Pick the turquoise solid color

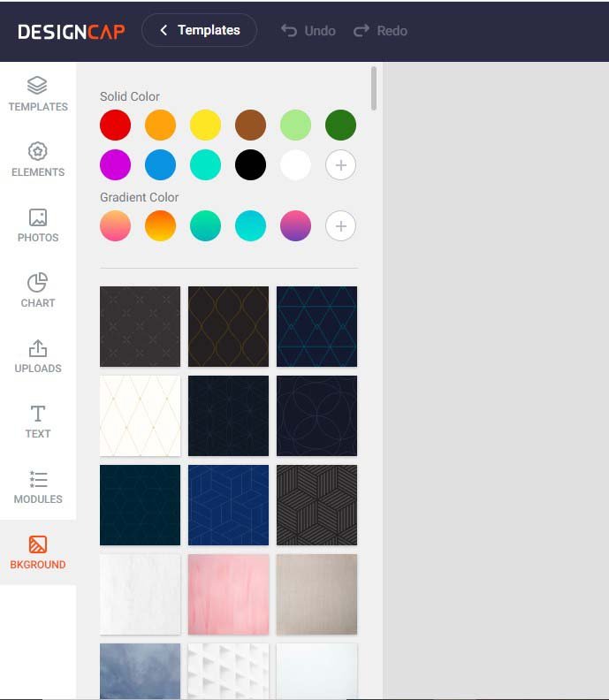click(205, 165)
